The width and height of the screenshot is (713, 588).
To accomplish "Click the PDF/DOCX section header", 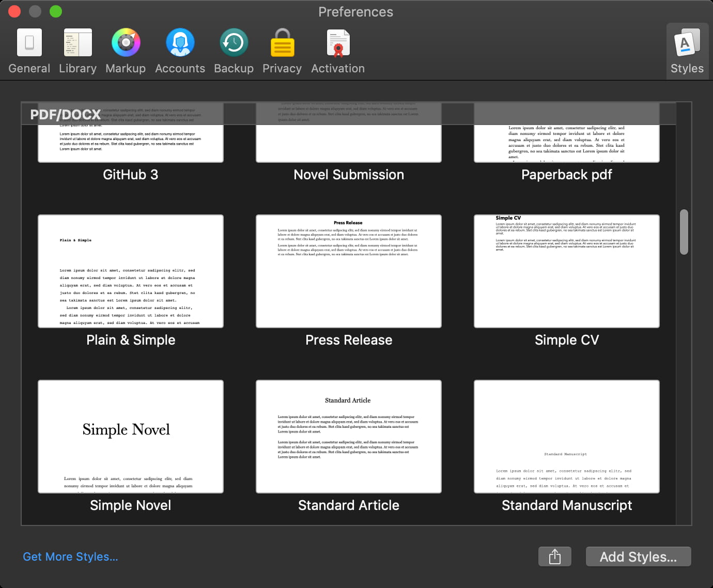I will click(349, 114).
